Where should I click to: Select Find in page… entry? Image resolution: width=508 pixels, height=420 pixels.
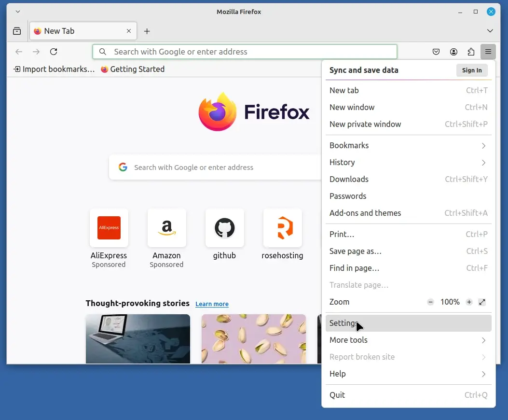point(408,268)
